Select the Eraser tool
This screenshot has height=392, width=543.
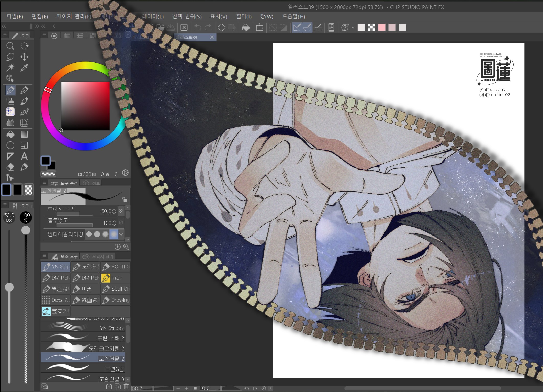pyautogui.click(x=10, y=167)
